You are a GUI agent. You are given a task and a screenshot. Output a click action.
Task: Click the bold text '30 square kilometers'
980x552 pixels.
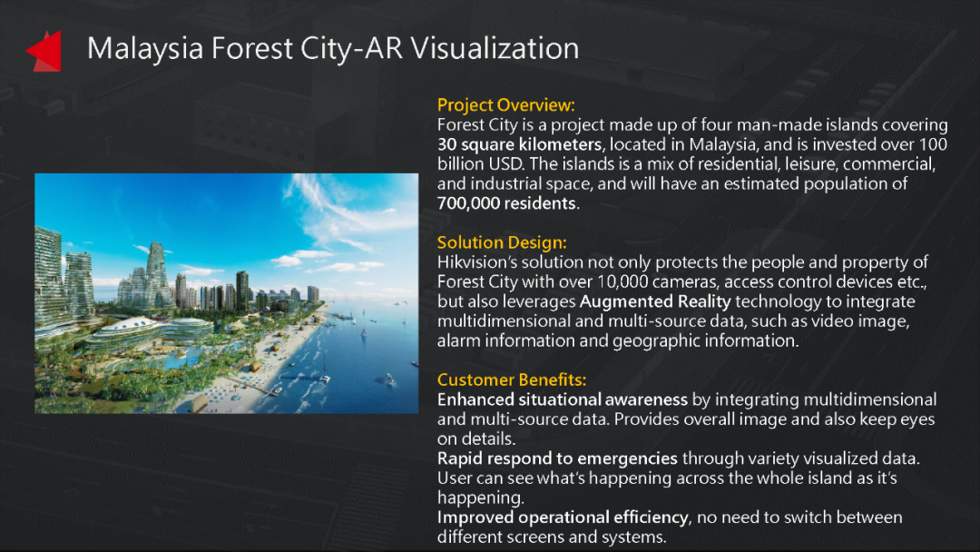pyautogui.click(x=519, y=144)
